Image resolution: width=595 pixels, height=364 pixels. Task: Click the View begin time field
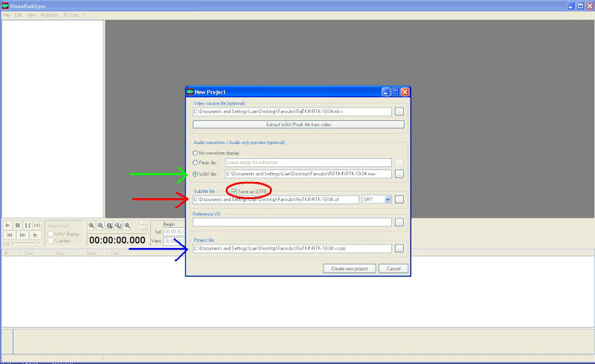174,241
